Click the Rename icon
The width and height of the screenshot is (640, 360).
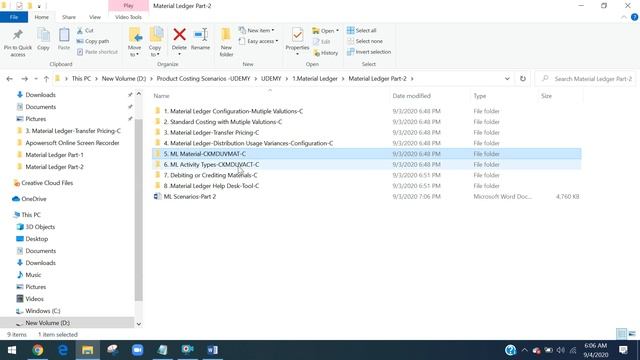pos(200,35)
